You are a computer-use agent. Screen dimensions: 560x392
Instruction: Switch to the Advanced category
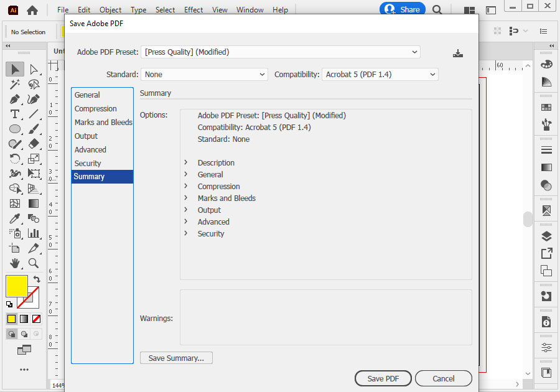tap(102, 149)
